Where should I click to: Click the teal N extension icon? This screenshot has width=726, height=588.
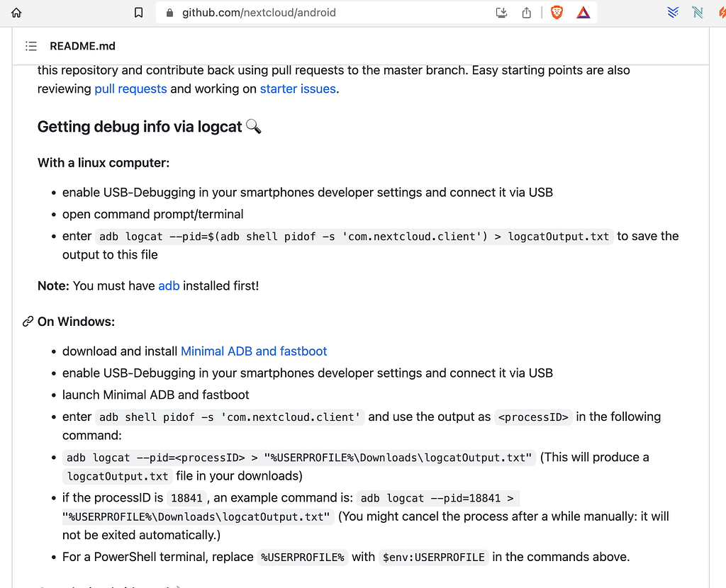(x=697, y=12)
